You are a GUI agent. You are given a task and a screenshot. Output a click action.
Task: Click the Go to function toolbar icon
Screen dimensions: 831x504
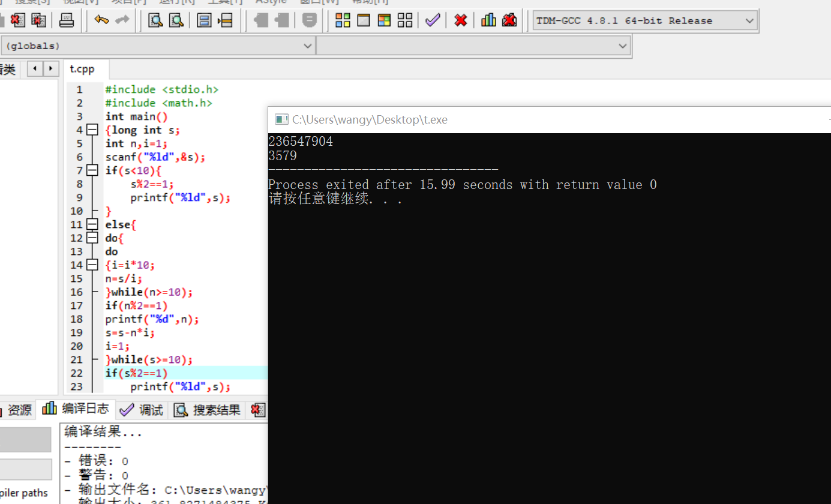(205, 20)
